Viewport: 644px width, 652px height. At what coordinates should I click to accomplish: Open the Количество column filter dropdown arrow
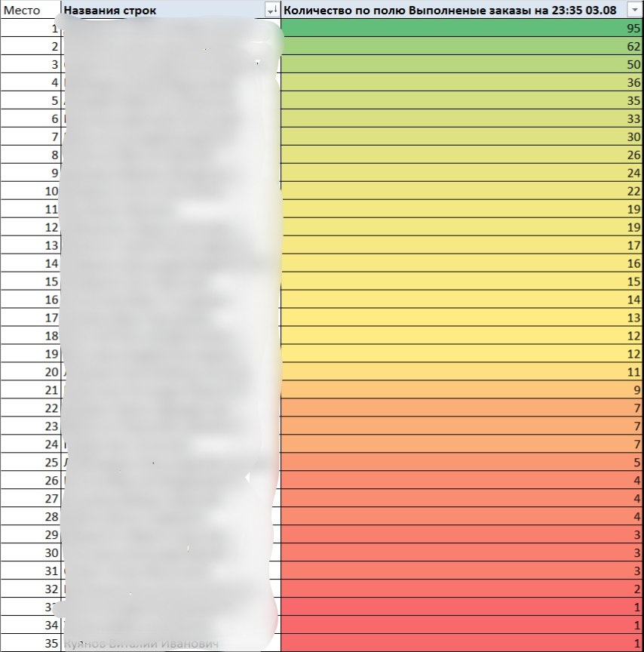pyautogui.click(x=634, y=10)
